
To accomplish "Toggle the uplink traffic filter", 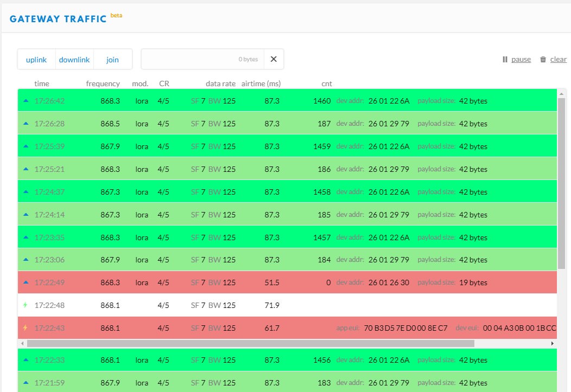I will (36, 59).
